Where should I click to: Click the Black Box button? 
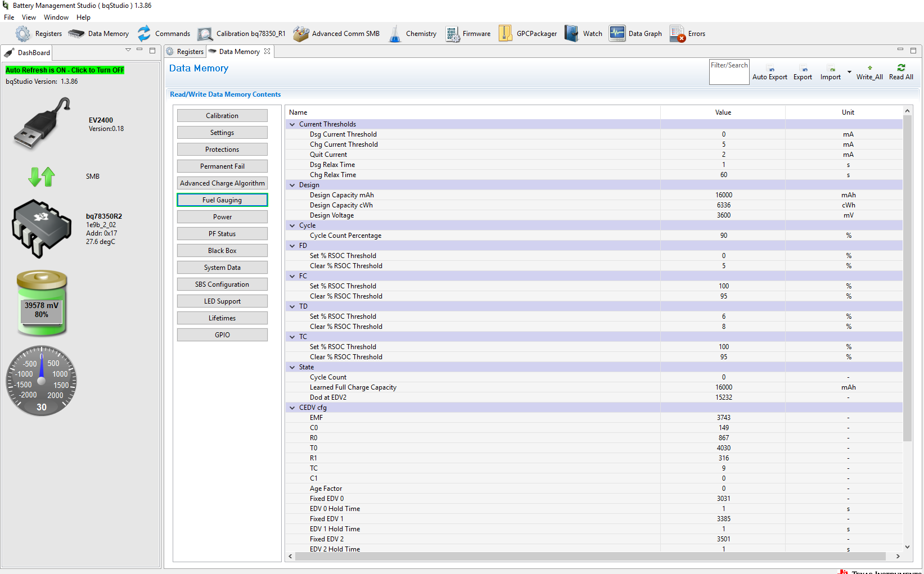tap(222, 251)
